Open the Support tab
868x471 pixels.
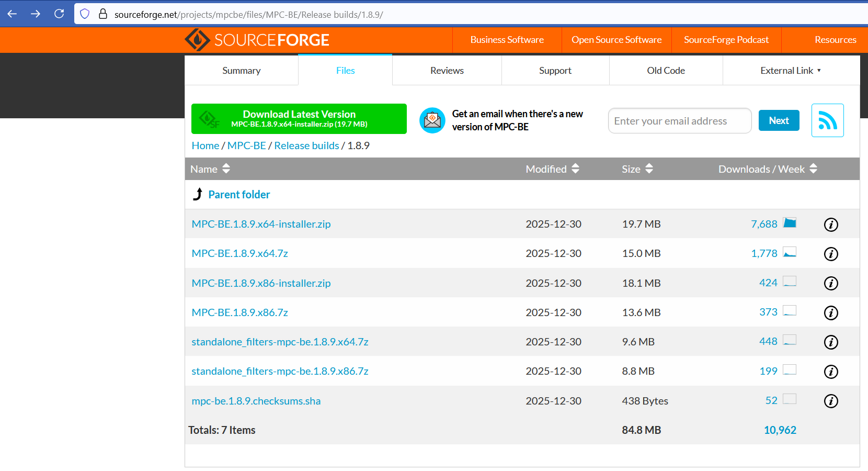tap(555, 71)
